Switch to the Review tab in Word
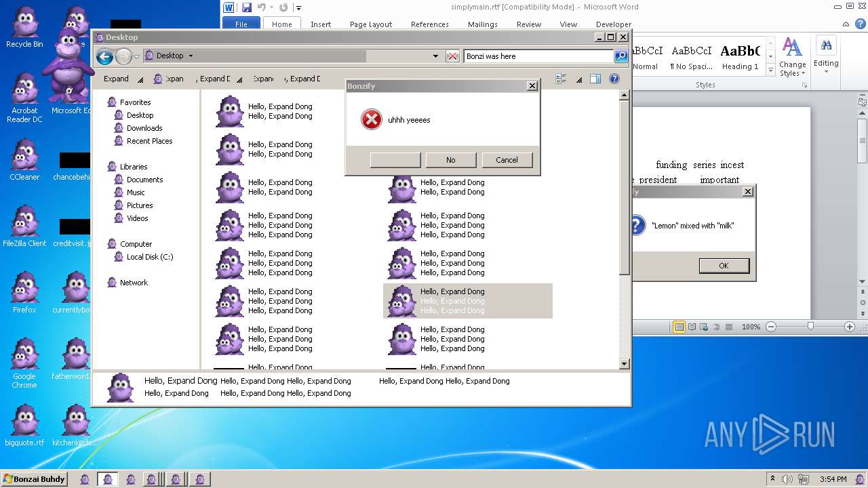The height and width of the screenshot is (488, 868). click(529, 24)
